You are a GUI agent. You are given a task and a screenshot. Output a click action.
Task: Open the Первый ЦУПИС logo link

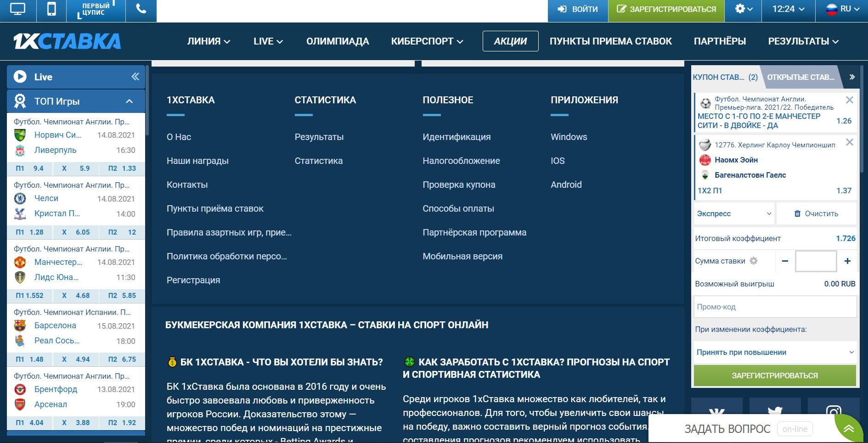[x=96, y=9]
